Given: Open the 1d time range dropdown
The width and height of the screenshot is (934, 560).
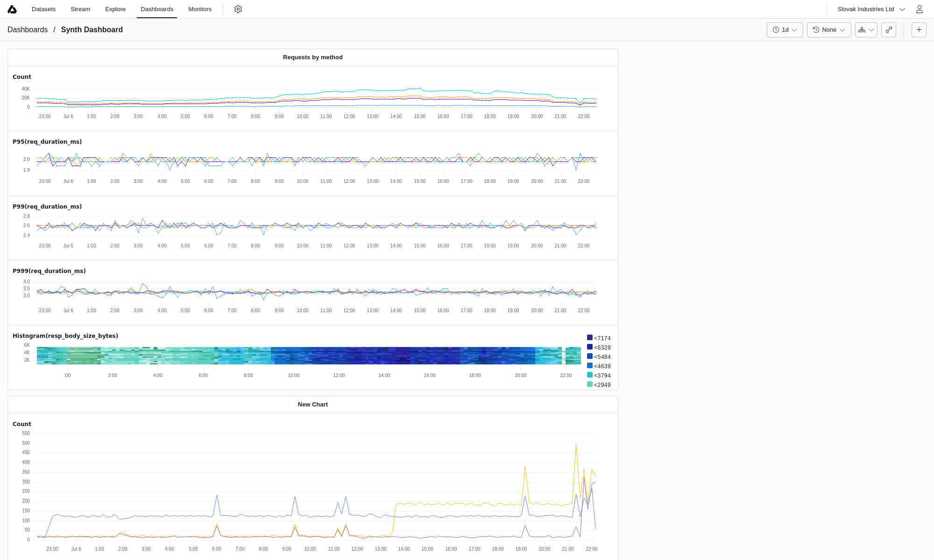Looking at the screenshot, I should click(x=785, y=30).
